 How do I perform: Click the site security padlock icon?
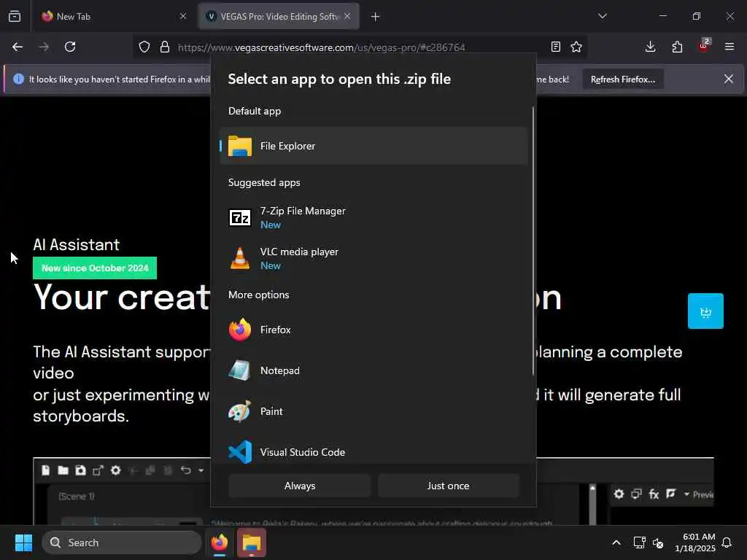click(165, 47)
